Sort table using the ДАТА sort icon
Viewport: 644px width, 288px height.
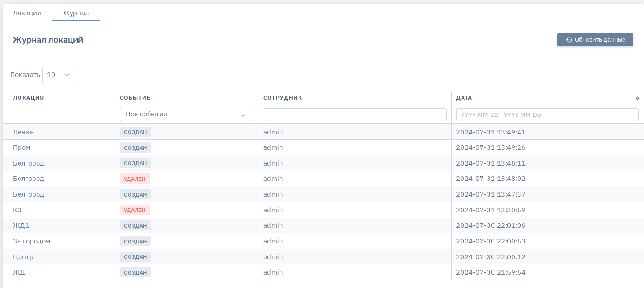tap(637, 98)
